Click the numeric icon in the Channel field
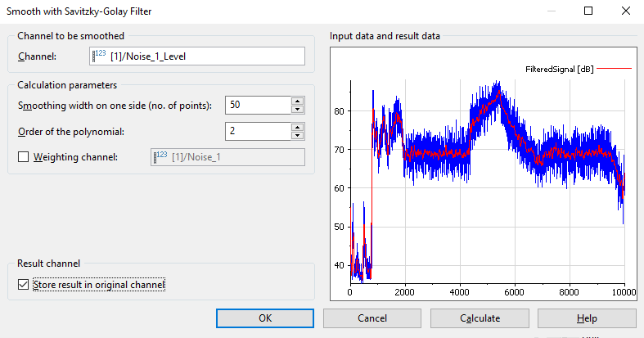The height and width of the screenshot is (338, 644). 100,56
